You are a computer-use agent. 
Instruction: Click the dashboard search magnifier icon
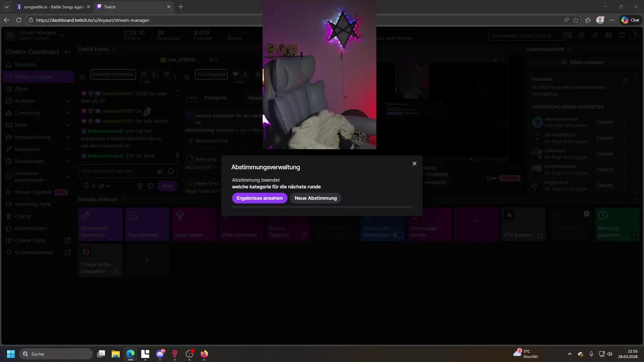569,36
